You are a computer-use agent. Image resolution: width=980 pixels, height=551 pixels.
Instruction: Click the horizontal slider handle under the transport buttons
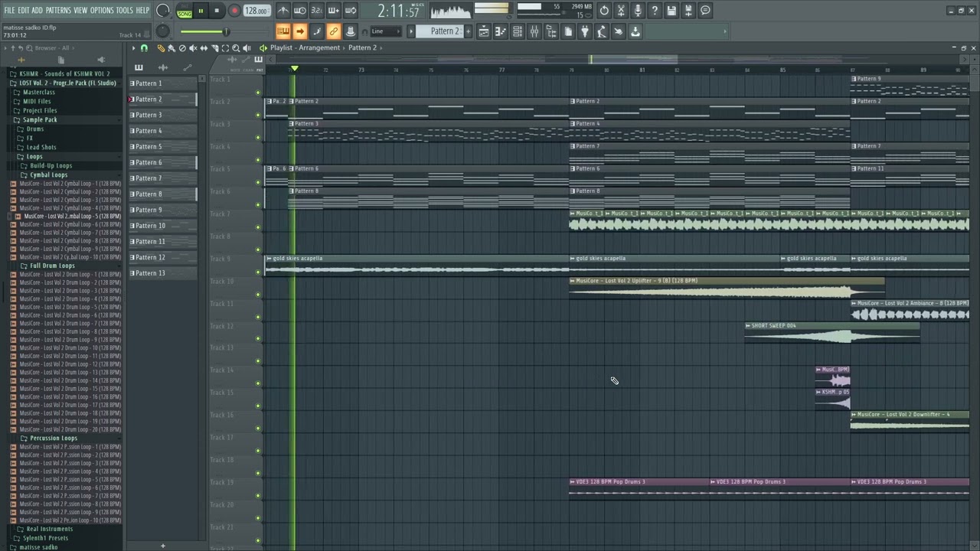pos(225,31)
